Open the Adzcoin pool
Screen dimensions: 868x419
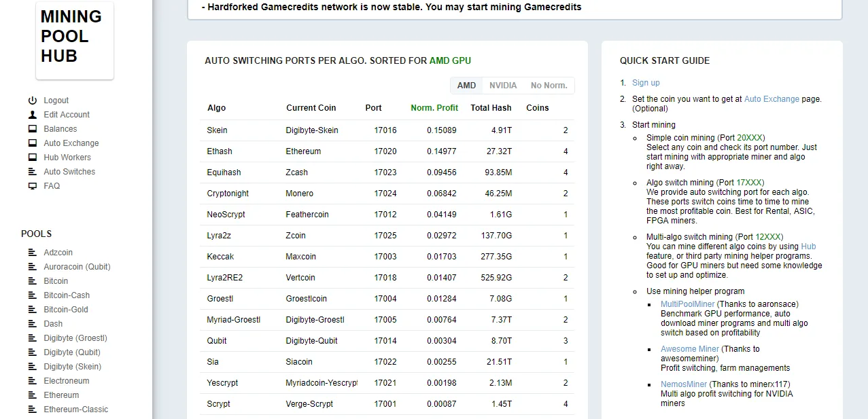pos(58,253)
